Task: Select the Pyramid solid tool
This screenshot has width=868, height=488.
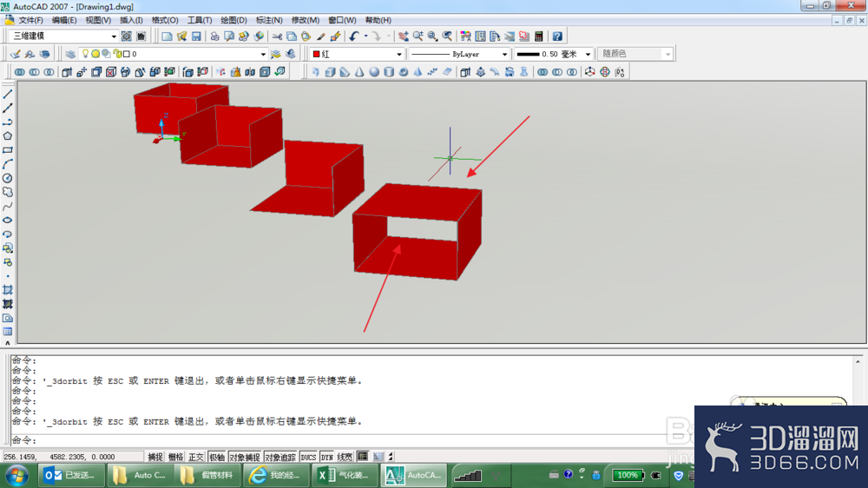Action: (x=418, y=72)
